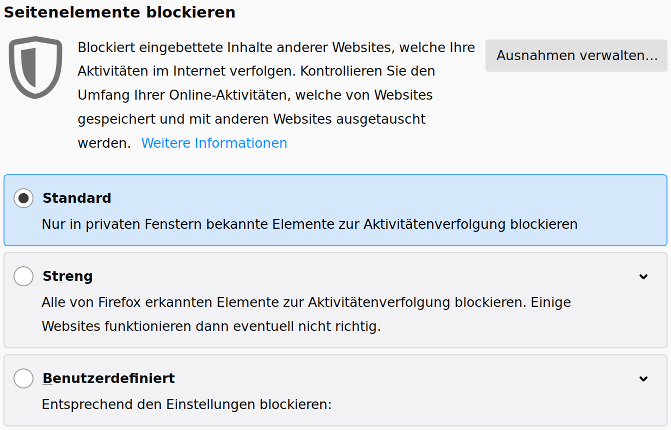Click the bold Standard label
Screen dimensions: 671x430
pyautogui.click(x=77, y=198)
